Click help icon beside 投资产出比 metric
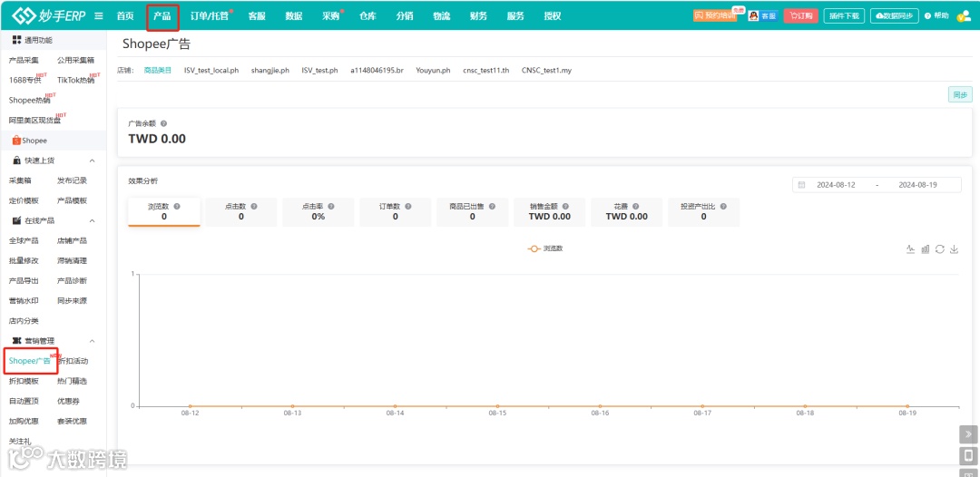This screenshot has height=477, width=980. 723,206
